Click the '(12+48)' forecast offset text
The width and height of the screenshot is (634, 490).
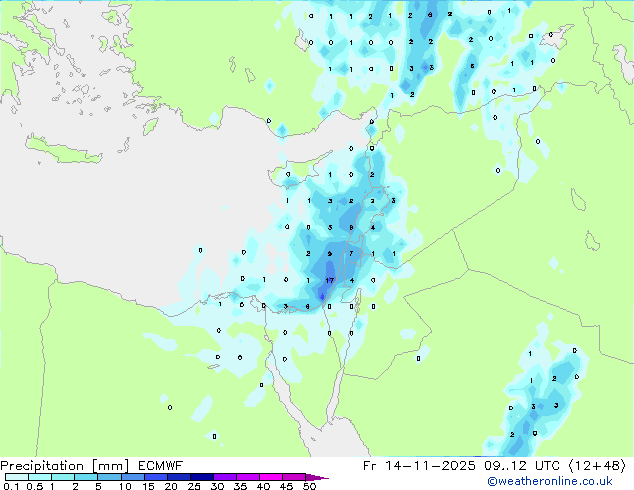click(x=597, y=466)
